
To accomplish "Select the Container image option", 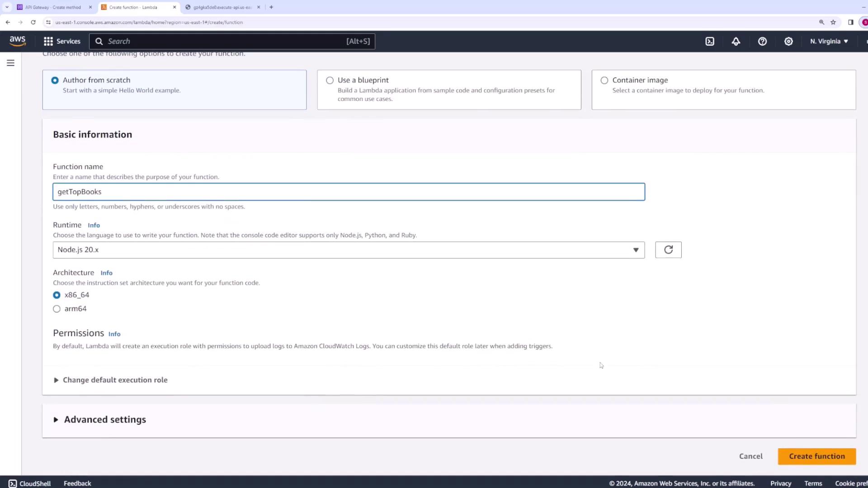I will (604, 80).
